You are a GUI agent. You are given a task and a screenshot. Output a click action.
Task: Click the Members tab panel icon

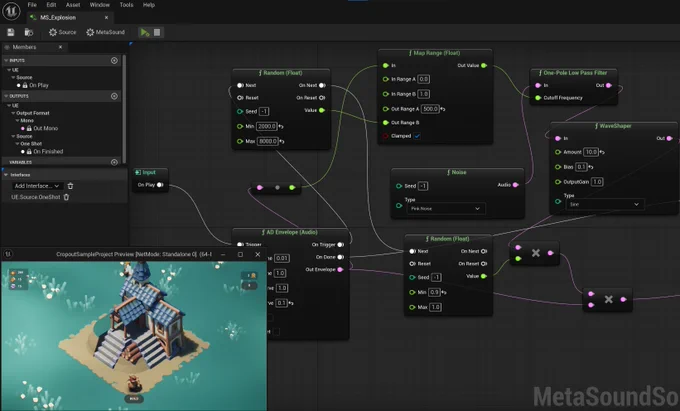7,47
